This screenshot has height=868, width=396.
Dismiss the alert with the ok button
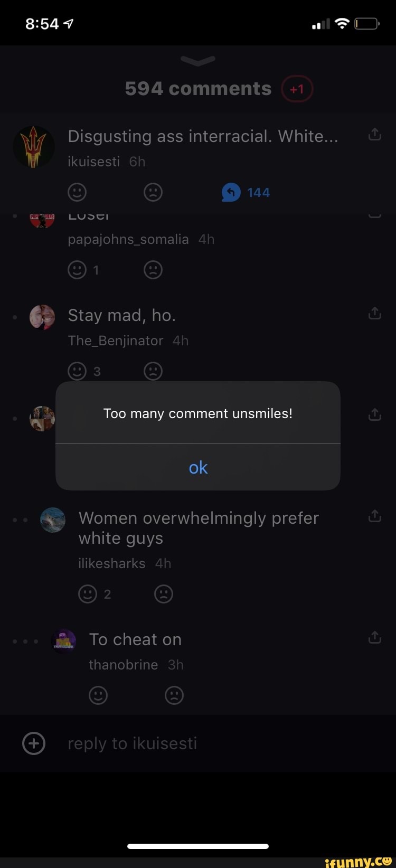click(x=198, y=467)
